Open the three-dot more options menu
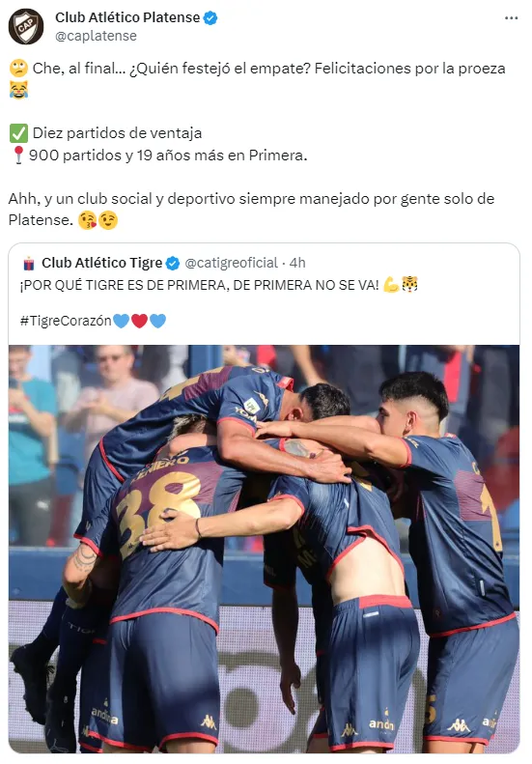 tap(511, 18)
